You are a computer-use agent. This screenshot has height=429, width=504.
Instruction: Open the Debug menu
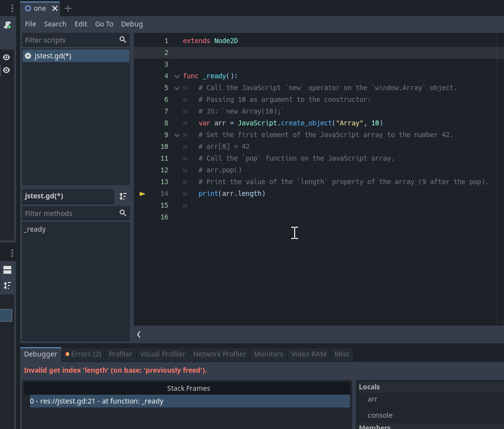(x=132, y=24)
